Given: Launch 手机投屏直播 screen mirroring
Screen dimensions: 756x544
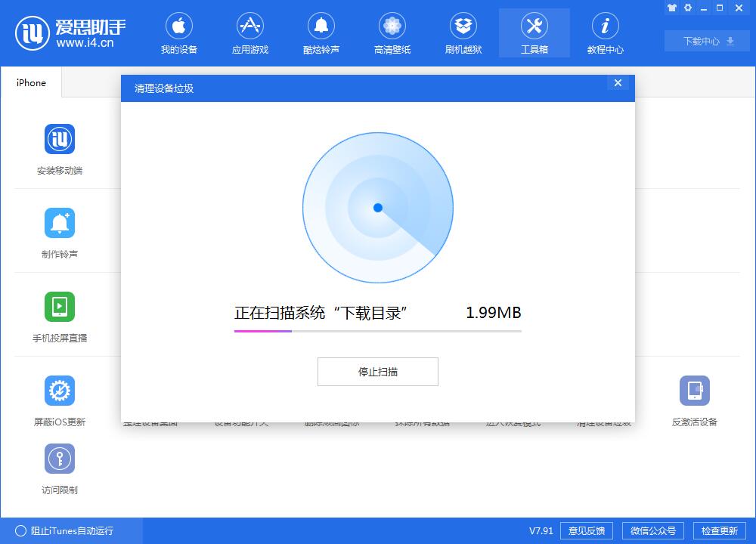Looking at the screenshot, I should tap(60, 315).
